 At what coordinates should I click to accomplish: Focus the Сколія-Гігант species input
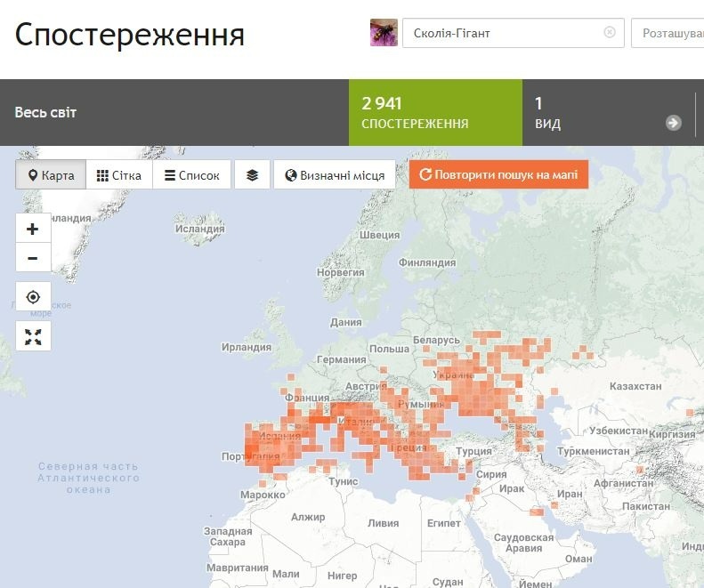pos(514,33)
